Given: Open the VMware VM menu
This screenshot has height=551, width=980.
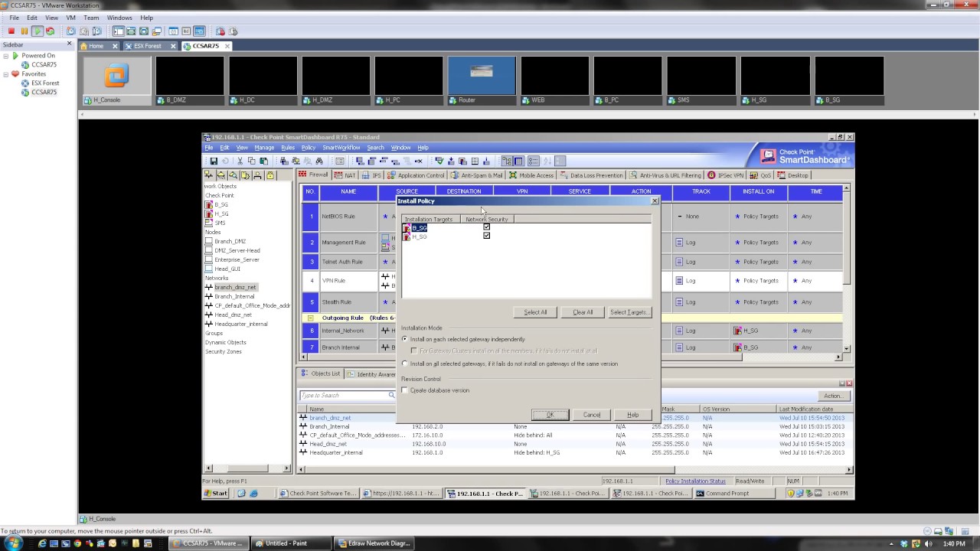Looking at the screenshot, I should [70, 18].
